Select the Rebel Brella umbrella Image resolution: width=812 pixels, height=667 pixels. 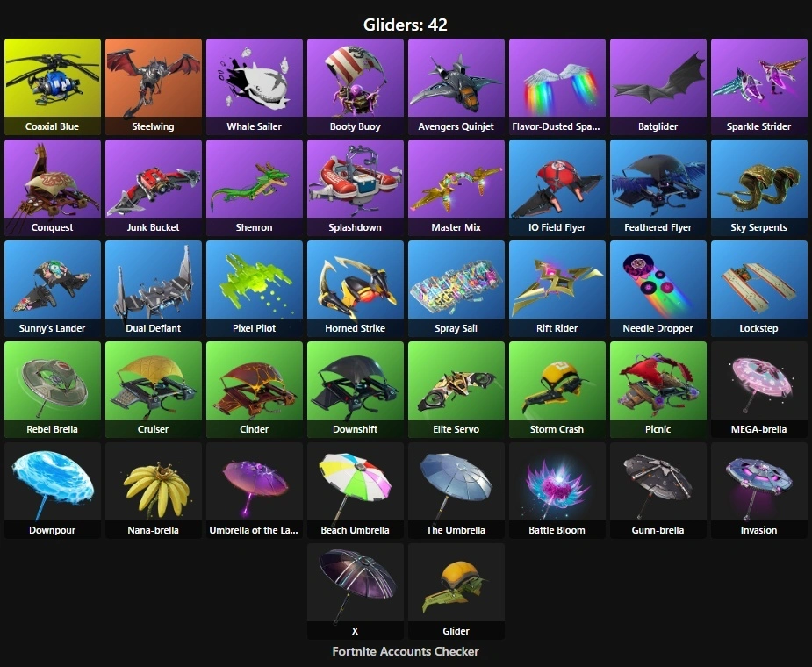click(53, 390)
